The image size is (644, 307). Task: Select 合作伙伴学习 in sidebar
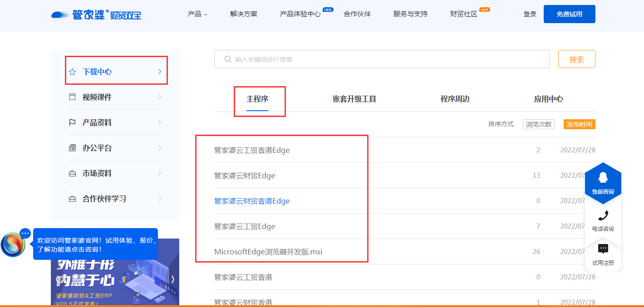point(104,199)
